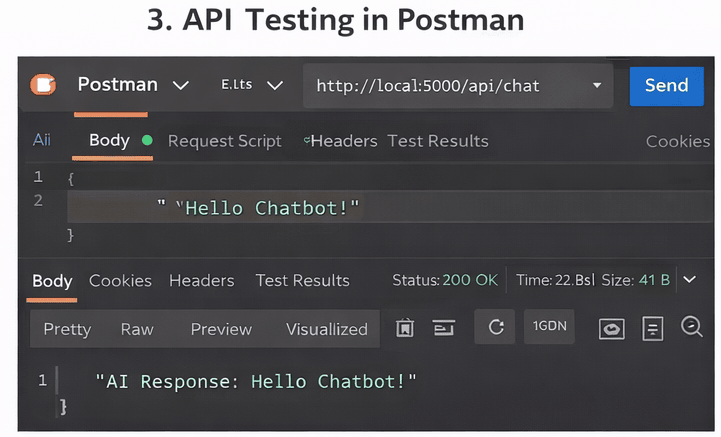Open the request Headers tab with icon

(341, 141)
